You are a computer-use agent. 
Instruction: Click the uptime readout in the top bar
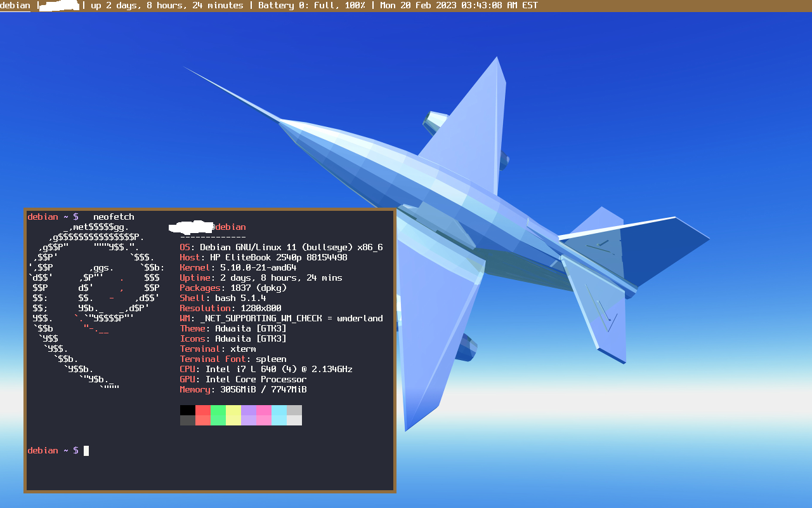point(167,6)
